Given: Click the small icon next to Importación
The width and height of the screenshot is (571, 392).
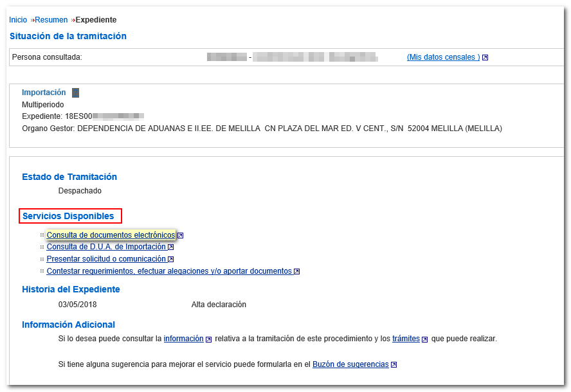Looking at the screenshot, I should click(x=75, y=93).
